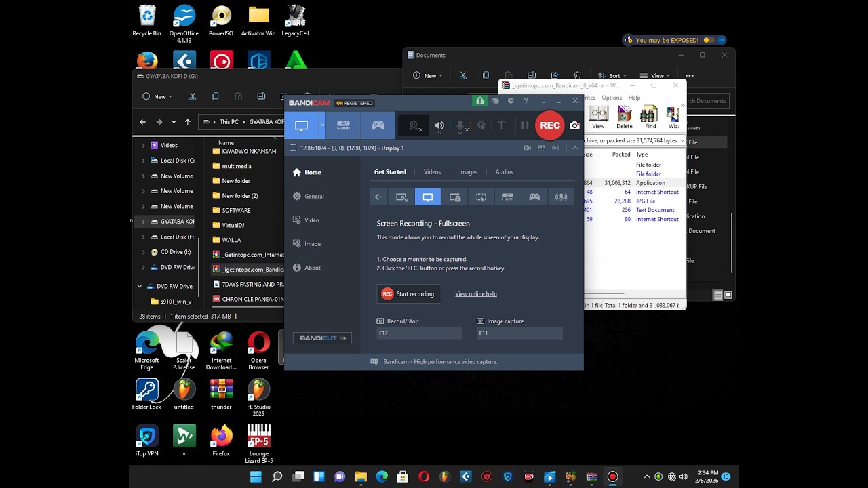The image size is (868, 488).
Task: Open Bandicam's scheduled recording clock icon
Action: [511, 101]
